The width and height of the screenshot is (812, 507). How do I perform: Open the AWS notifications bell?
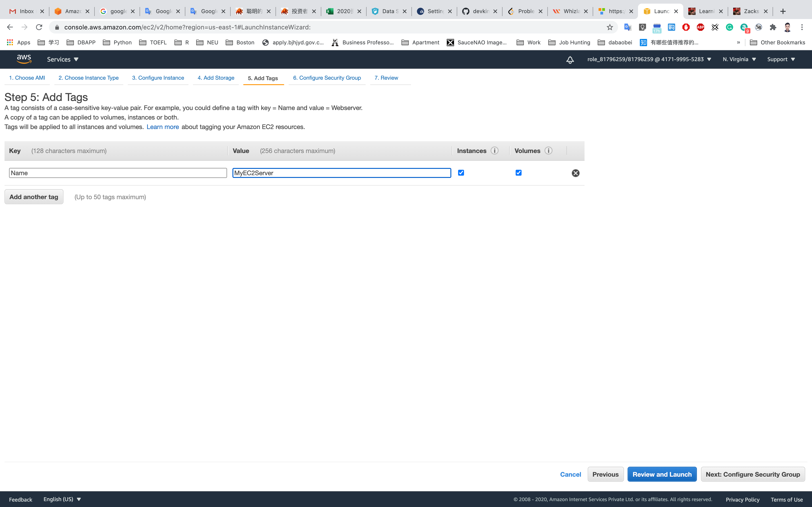pyautogui.click(x=570, y=60)
